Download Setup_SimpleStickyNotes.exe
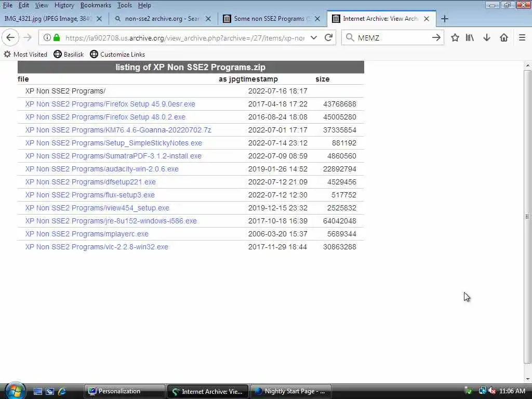This screenshot has width=532, height=399. click(x=114, y=143)
